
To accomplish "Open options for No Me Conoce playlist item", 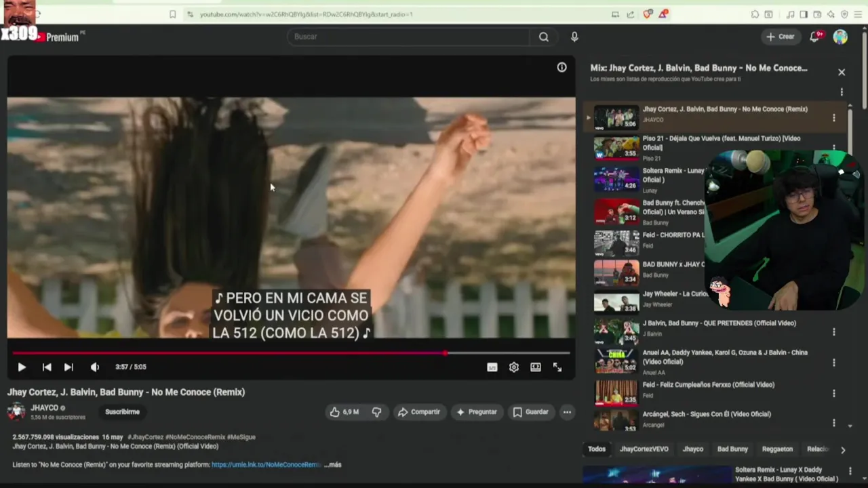I will click(x=833, y=118).
